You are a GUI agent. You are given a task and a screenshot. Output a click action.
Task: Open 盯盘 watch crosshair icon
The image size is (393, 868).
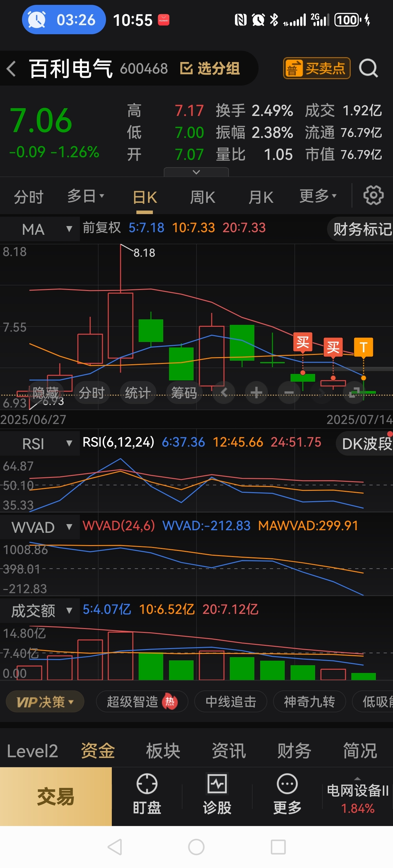coord(147,783)
